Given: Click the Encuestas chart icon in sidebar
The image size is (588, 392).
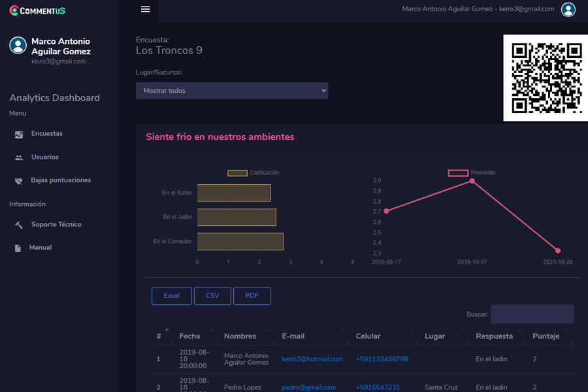Looking at the screenshot, I should coord(19,134).
